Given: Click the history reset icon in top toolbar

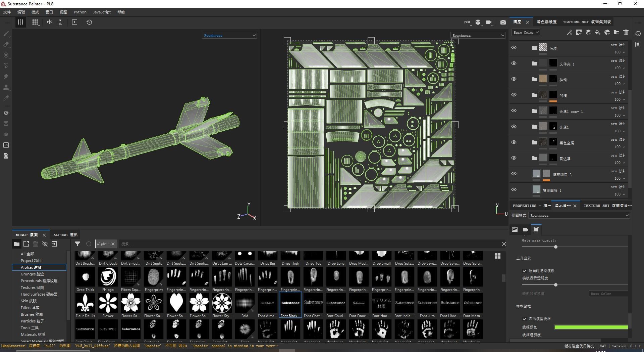Looking at the screenshot, I should point(89,22).
